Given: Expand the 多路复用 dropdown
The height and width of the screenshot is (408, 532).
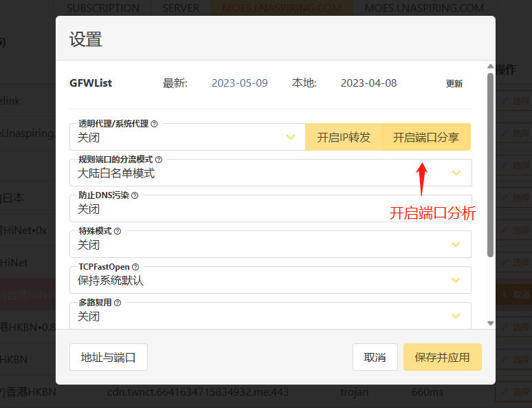Looking at the screenshot, I should click(270, 316).
